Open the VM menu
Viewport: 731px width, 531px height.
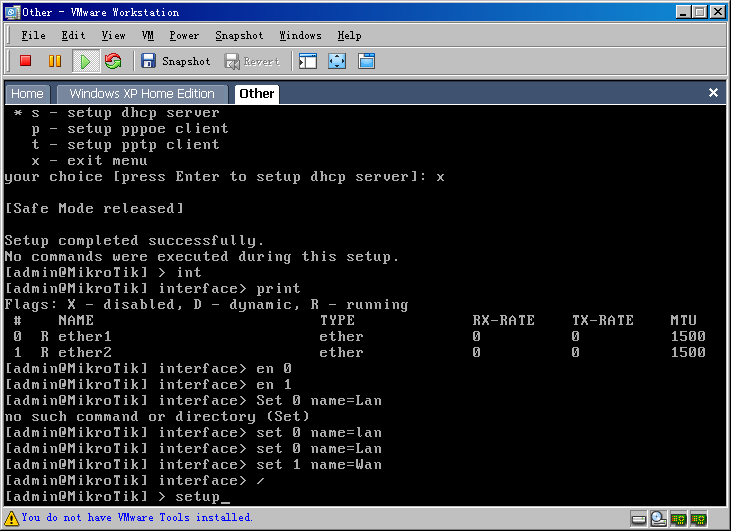[x=148, y=35]
